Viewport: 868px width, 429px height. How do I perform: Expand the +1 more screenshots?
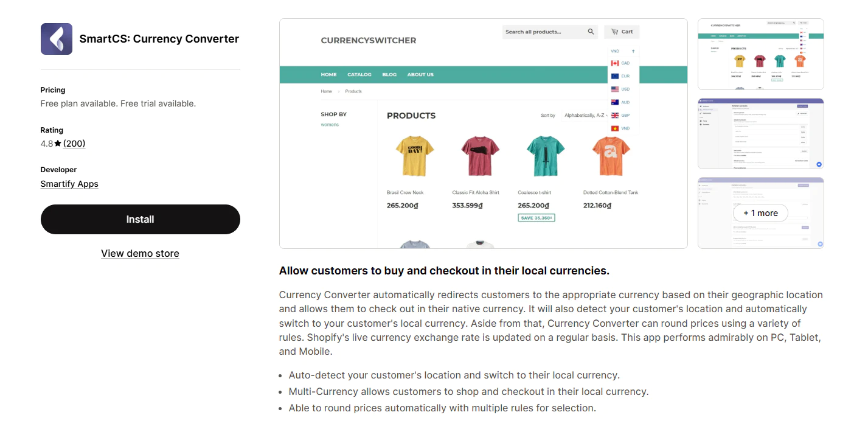(760, 213)
